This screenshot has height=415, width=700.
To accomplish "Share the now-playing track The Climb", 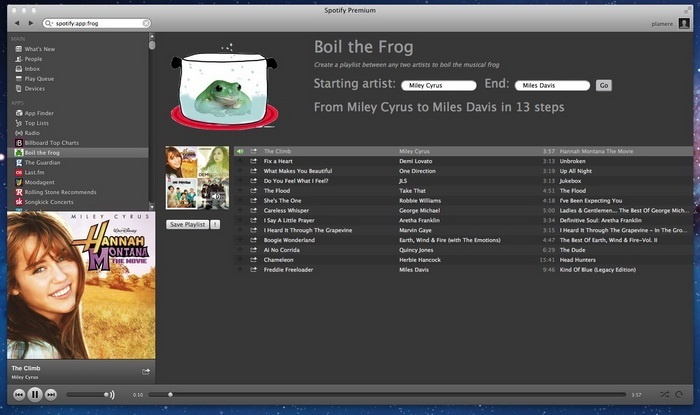I will [x=146, y=371].
